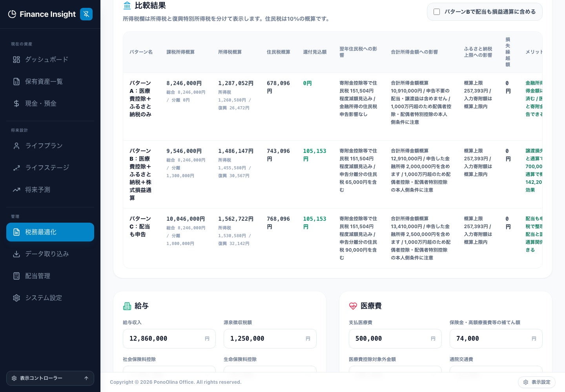Click the blue pin icon beside Finance Insight

click(86, 14)
